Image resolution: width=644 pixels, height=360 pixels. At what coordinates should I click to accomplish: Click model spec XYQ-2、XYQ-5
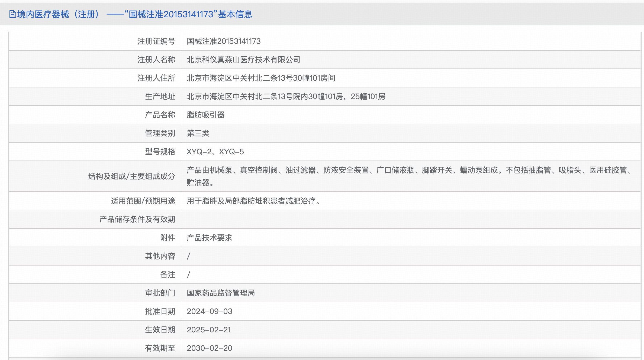pyautogui.click(x=215, y=152)
